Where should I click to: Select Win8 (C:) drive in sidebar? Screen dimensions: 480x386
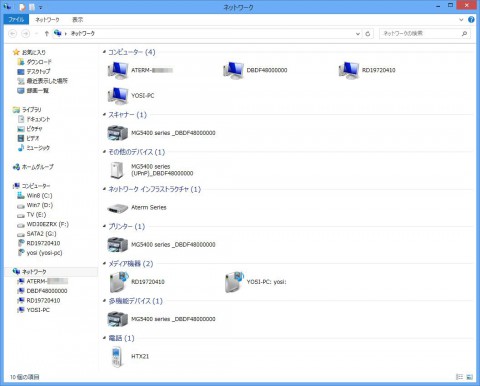(39, 196)
